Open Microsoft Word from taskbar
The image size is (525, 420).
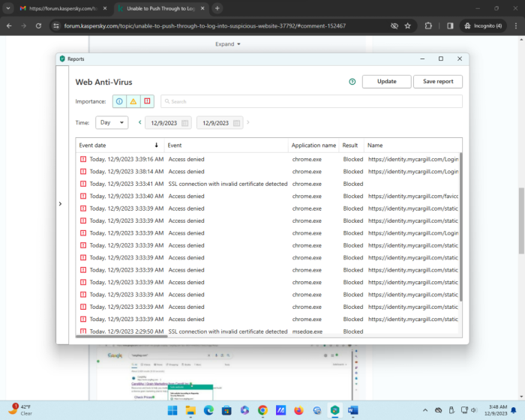coord(353,410)
